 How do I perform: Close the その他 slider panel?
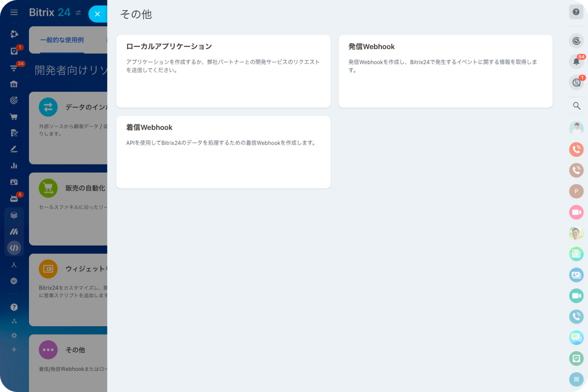(97, 14)
